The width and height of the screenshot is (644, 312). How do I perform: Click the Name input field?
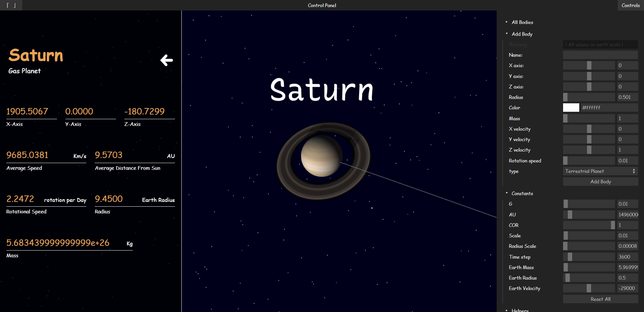click(601, 55)
